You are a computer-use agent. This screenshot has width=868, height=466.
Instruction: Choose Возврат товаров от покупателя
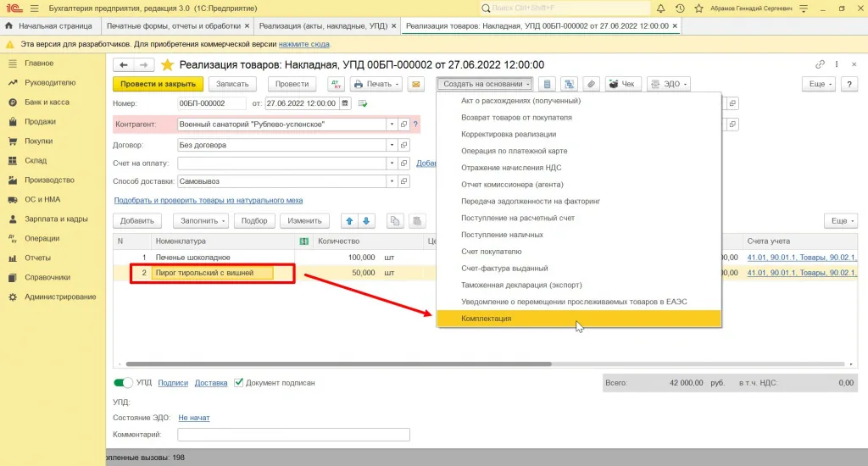click(x=578, y=117)
